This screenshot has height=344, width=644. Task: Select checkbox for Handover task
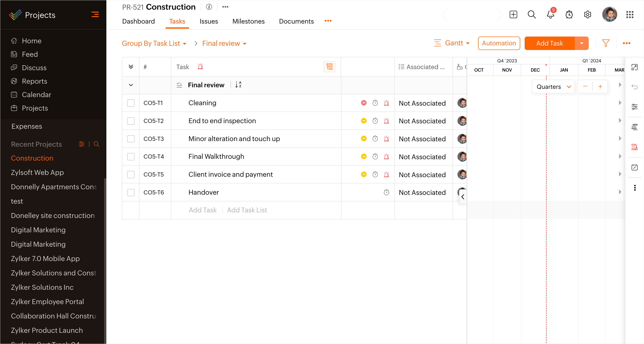tap(131, 192)
